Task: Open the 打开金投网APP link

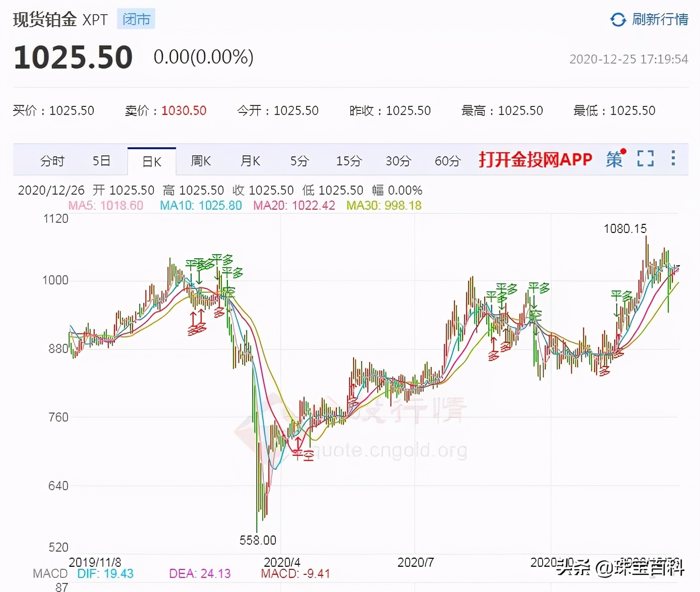Action: tap(536, 159)
